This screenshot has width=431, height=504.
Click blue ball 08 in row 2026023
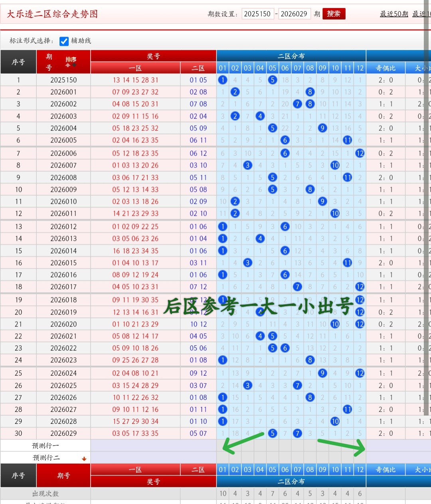coord(310,360)
